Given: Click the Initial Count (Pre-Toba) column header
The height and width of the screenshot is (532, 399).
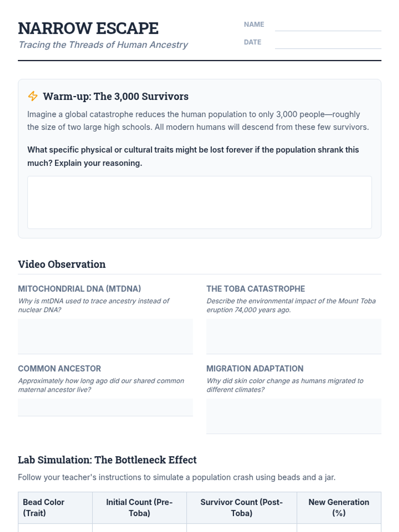Looking at the screenshot, I should click(x=139, y=507).
